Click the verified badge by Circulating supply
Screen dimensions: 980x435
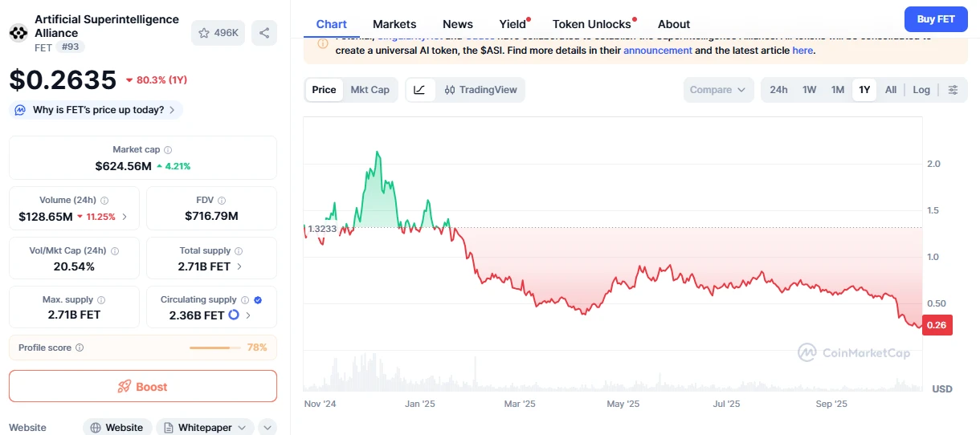[x=258, y=300]
